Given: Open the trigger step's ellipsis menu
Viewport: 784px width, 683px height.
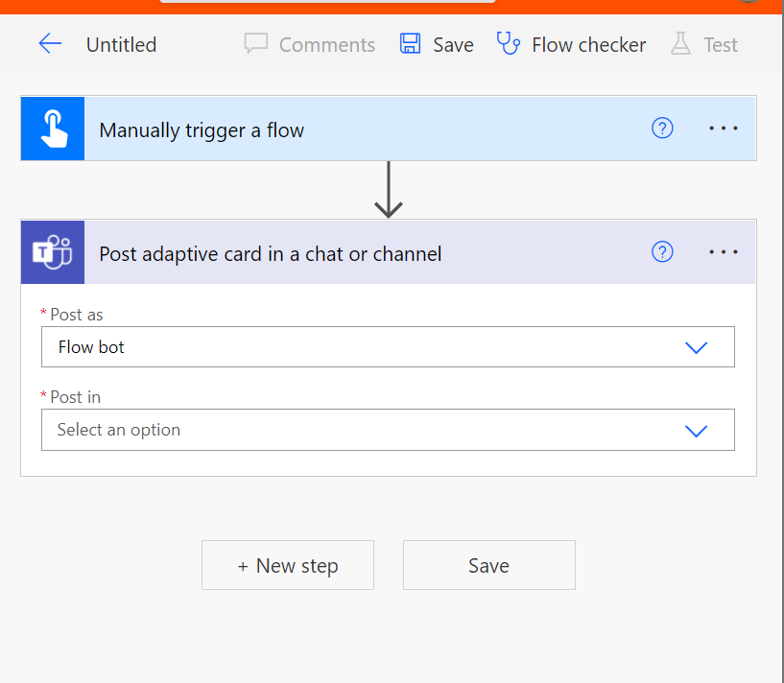Looking at the screenshot, I should pos(723,128).
